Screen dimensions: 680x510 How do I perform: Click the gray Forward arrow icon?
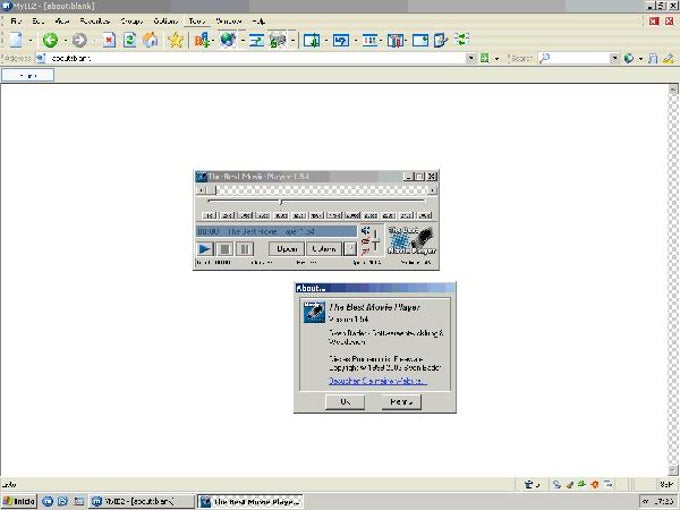point(79,40)
